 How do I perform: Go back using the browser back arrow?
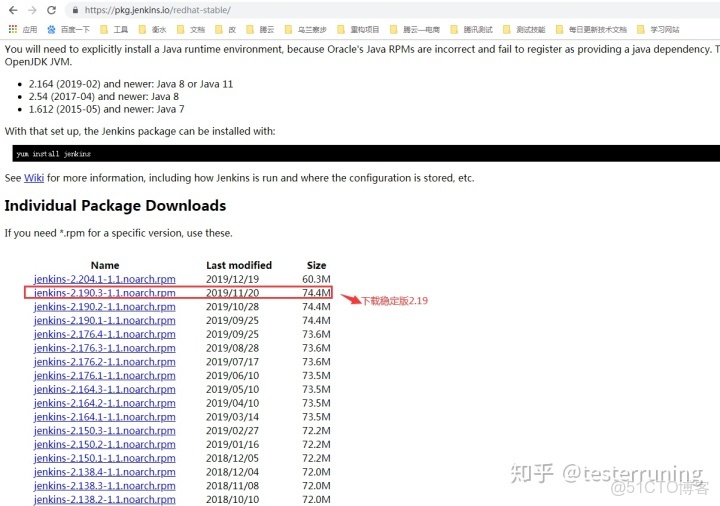pyautogui.click(x=13, y=10)
